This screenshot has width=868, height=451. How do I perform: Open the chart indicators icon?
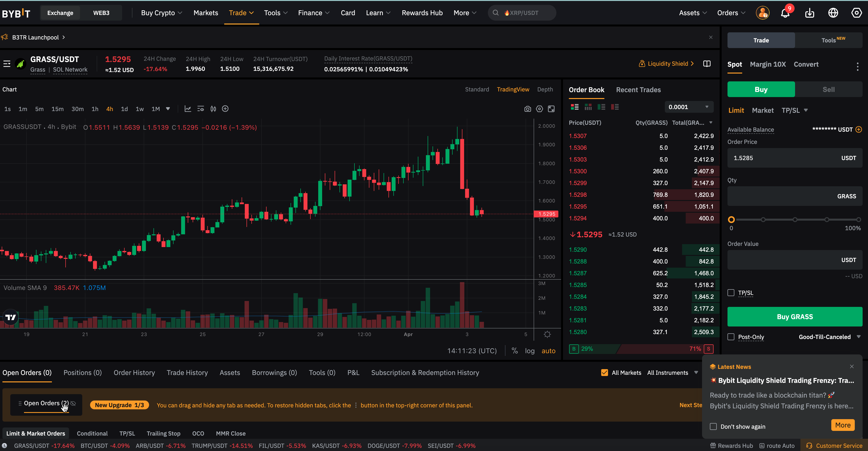188,109
